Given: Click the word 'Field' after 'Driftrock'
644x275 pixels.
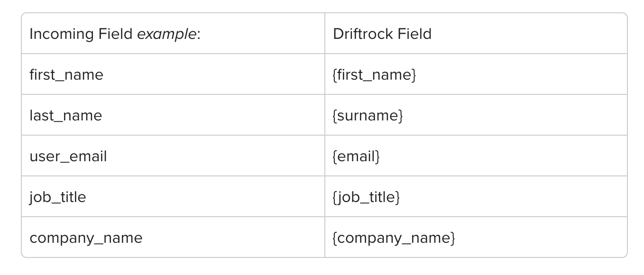Looking at the screenshot, I should (414, 34).
